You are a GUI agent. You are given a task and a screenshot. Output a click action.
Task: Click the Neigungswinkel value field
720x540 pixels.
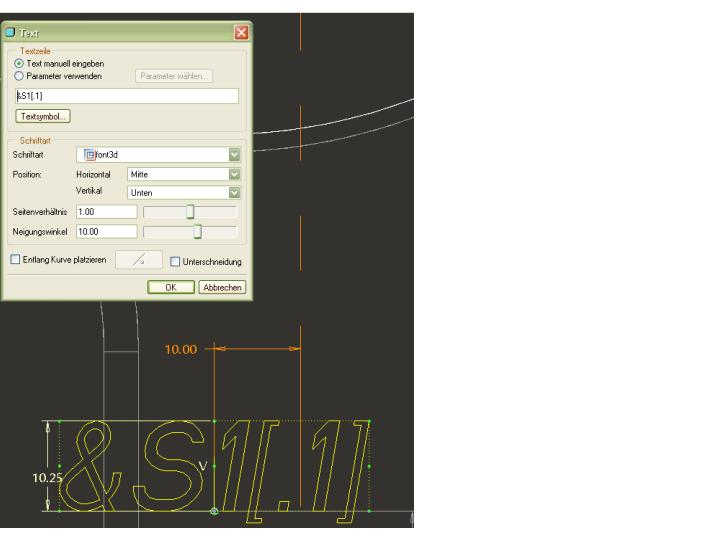[107, 231]
